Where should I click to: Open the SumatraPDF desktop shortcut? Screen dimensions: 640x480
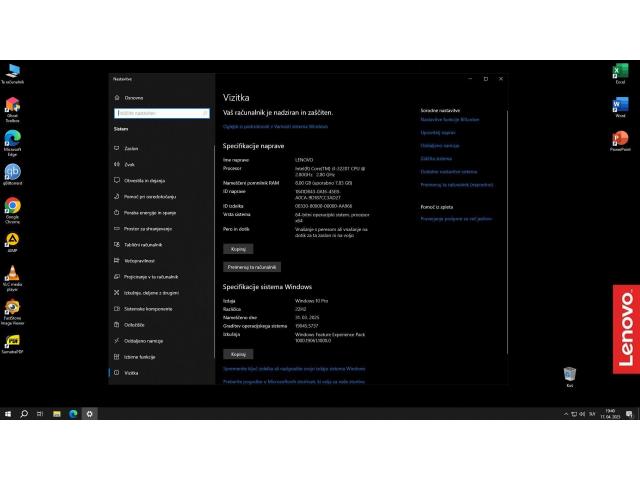click(x=12, y=344)
